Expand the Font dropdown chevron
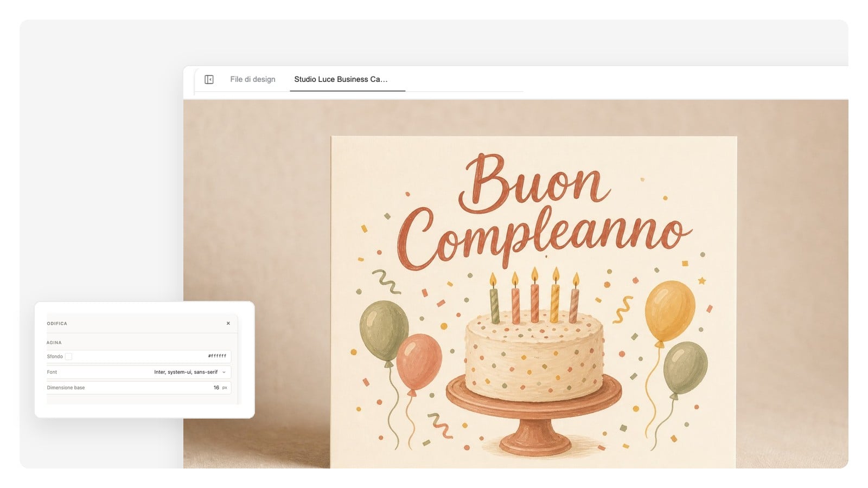The width and height of the screenshot is (868, 488). pos(224,372)
